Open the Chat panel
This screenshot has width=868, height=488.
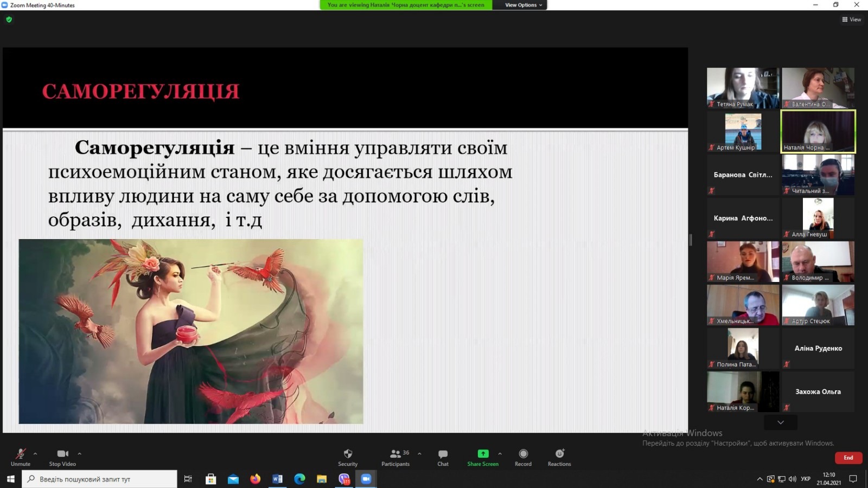click(x=443, y=457)
